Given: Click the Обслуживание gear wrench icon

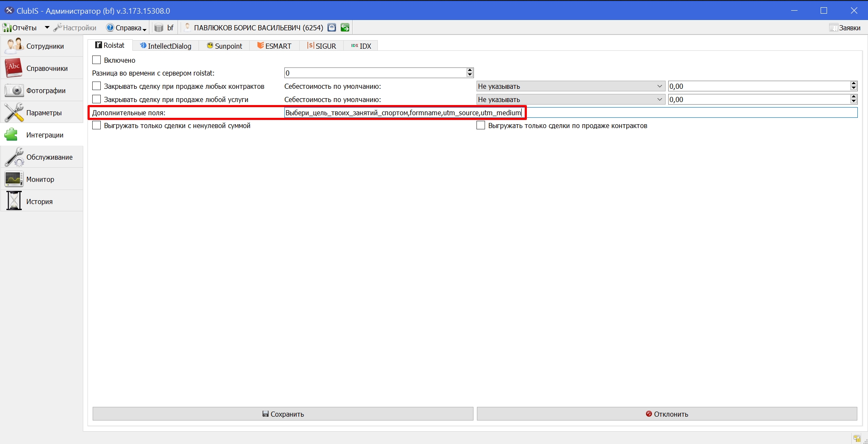Looking at the screenshot, I should pyautogui.click(x=14, y=157).
